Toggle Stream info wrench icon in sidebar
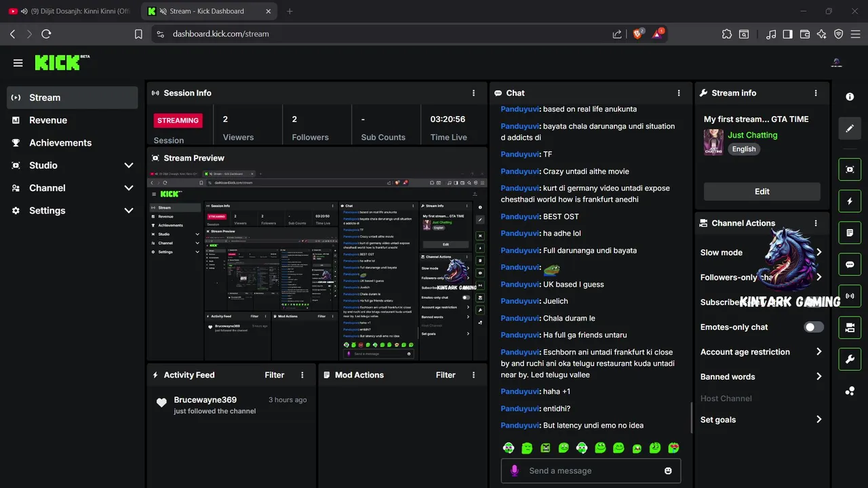868x488 pixels. point(850,359)
